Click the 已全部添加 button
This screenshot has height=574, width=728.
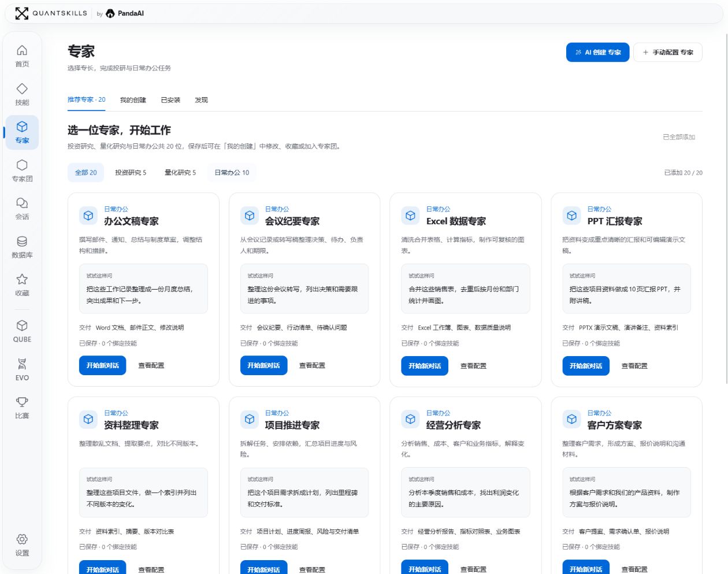[679, 137]
